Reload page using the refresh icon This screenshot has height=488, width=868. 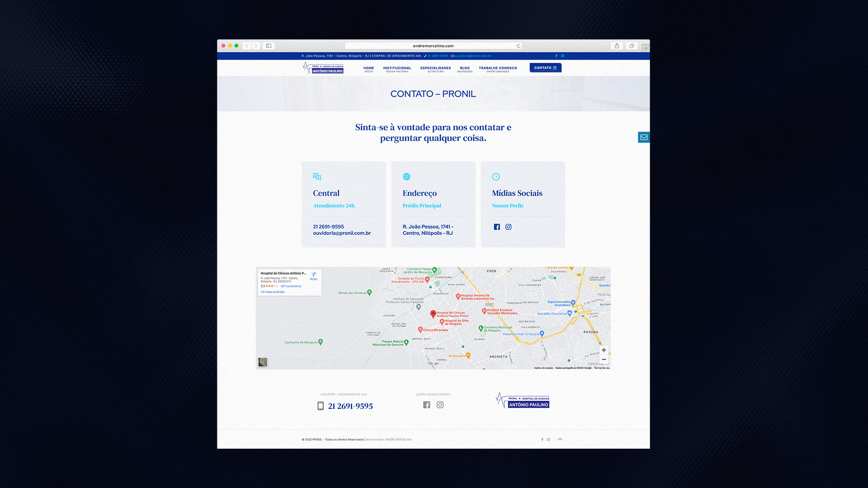coord(519,46)
